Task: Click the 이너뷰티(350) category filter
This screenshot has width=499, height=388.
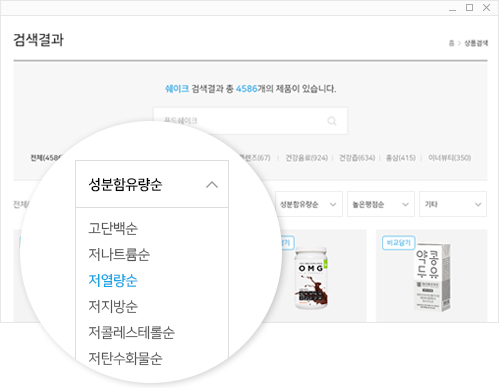Action: coord(450,158)
